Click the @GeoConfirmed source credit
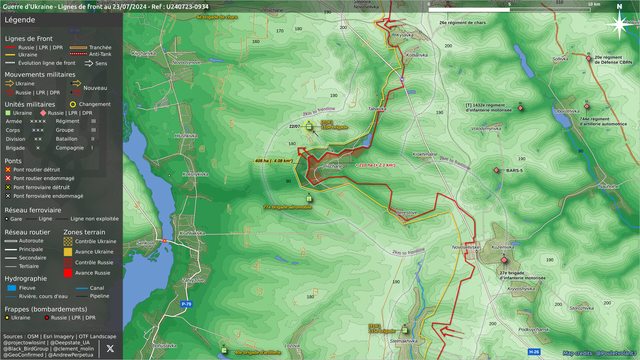The image size is (640, 360). point(22,355)
